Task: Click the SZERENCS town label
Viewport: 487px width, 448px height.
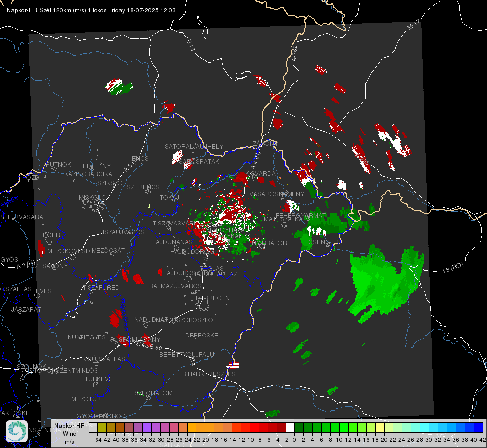Action: [x=143, y=187]
